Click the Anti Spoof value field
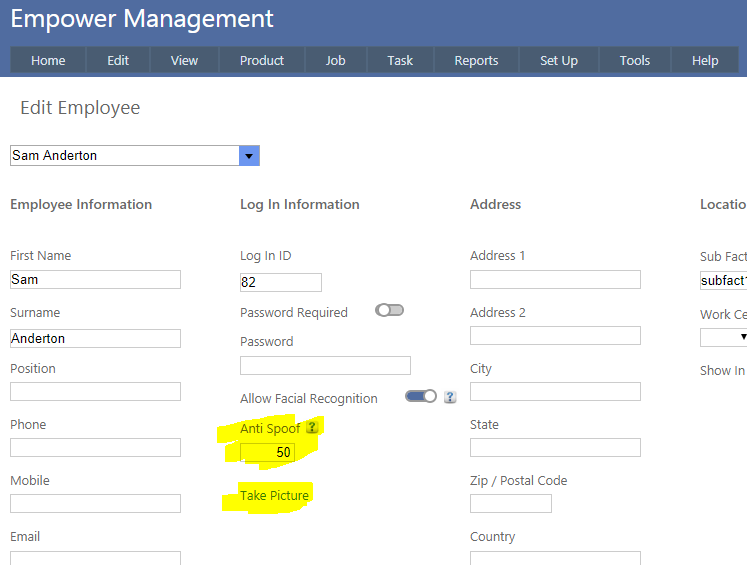Viewport: 747px width, 565px height. tap(267, 453)
